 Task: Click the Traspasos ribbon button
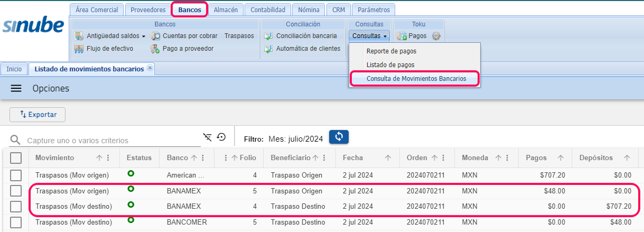(x=239, y=36)
